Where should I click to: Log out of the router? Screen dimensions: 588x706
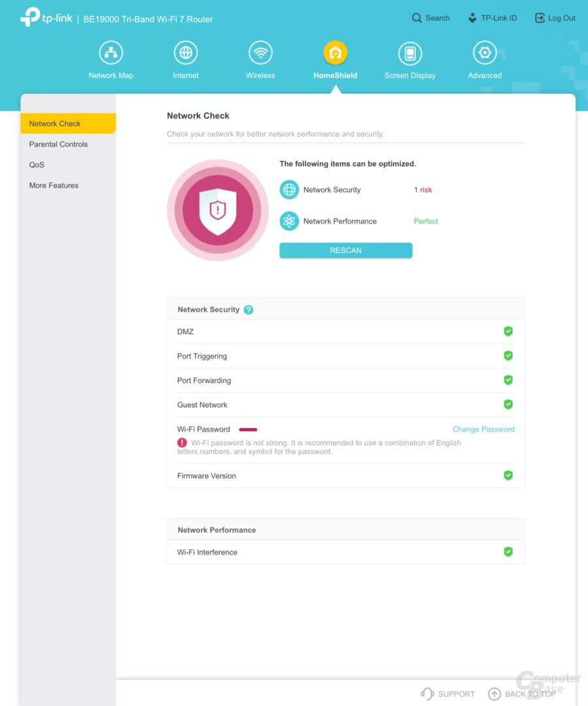point(555,18)
